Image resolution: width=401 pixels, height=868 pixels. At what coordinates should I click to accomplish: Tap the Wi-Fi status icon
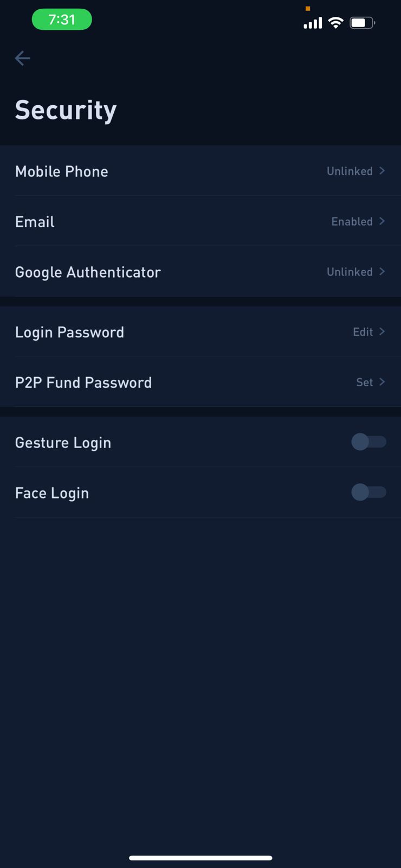click(336, 23)
